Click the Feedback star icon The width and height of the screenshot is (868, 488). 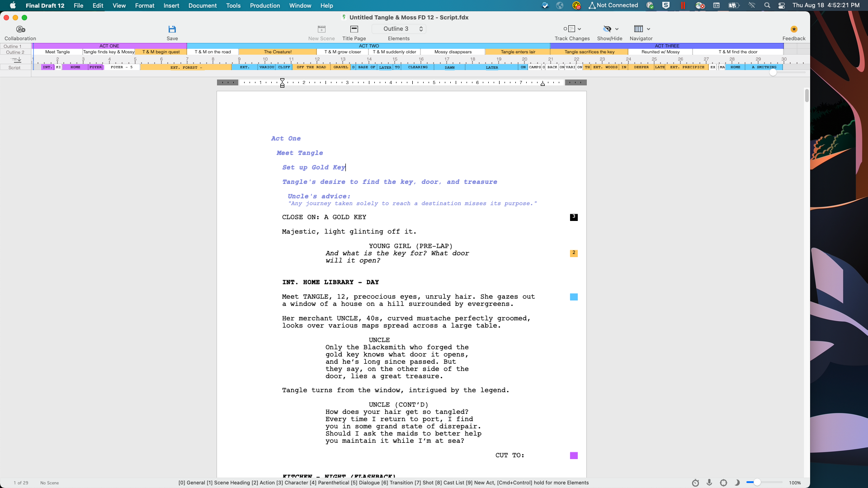click(x=794, y=29)
